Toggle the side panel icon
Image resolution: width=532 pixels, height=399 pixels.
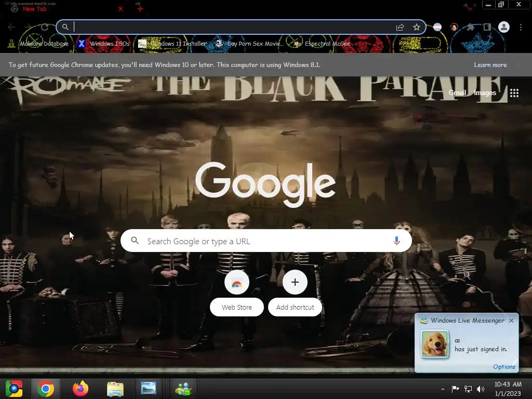click(487, 27)
